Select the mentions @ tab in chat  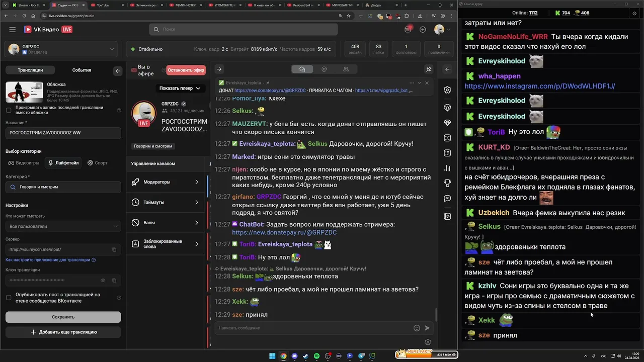pos(324,69)
